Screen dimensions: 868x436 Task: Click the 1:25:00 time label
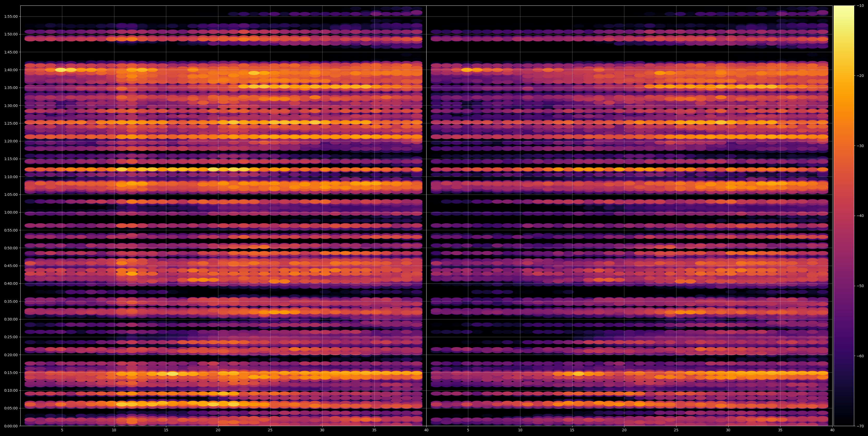11,123
